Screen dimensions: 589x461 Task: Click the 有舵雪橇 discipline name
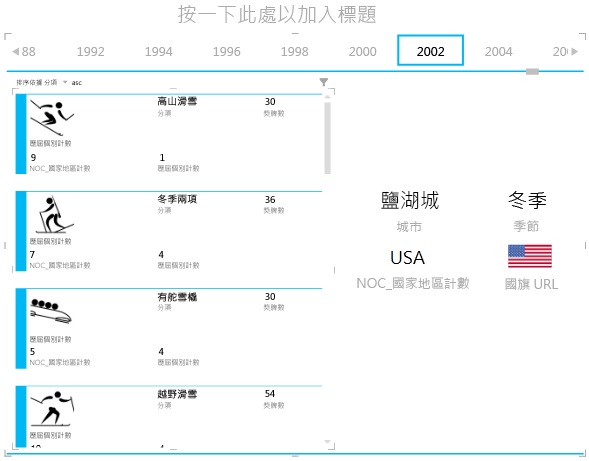click(177, 296)
